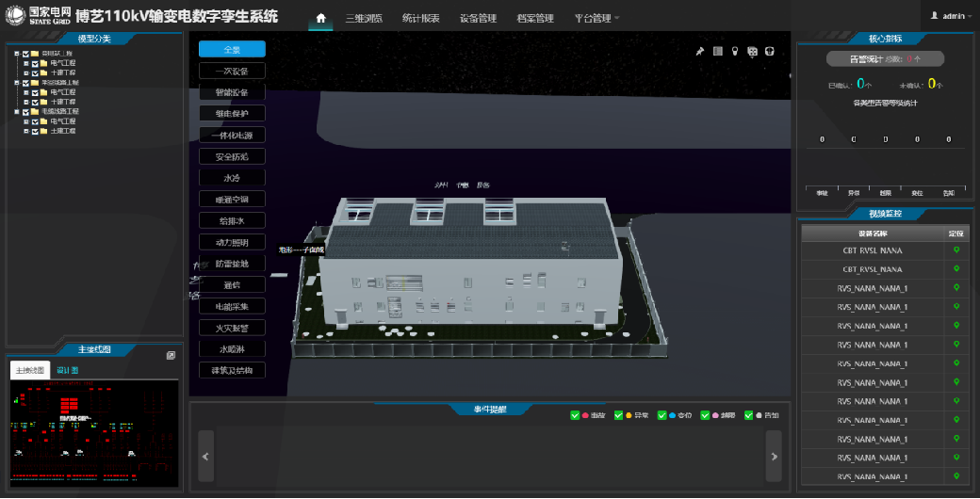Click the pin icon in 3D viewport toolbar

pos(700,51)
